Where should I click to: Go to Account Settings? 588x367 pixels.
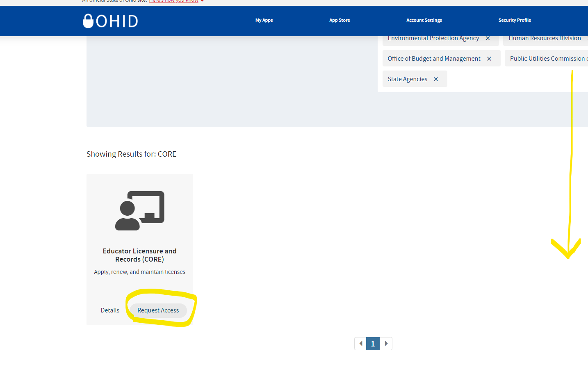[424, 20]
